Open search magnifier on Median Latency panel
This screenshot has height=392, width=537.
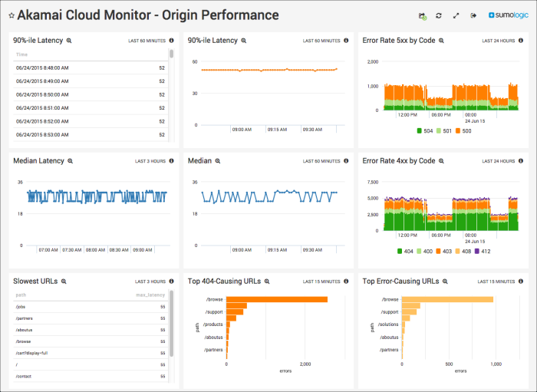(71, 161)
